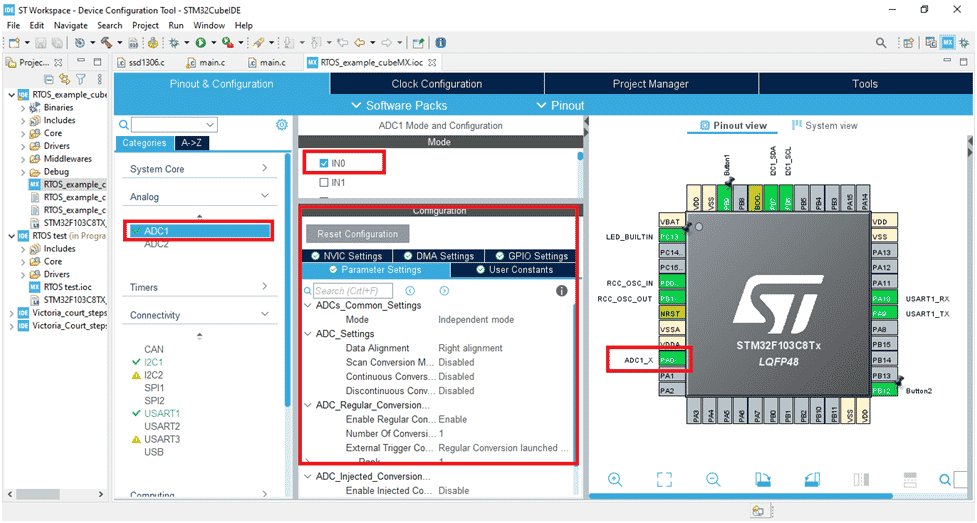Click in the parameter search field
Viewport: 977px width, 523px height.
click(353, 290)
